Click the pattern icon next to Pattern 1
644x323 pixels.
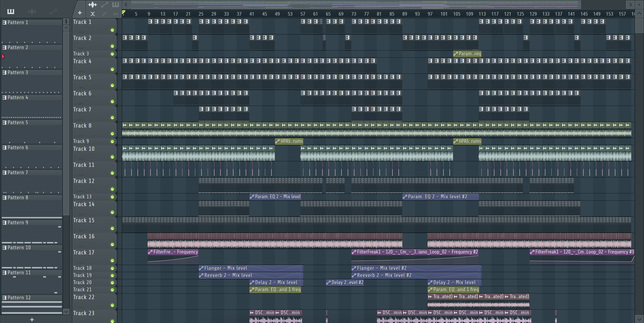pyautogui.click(x=4, y=23)
